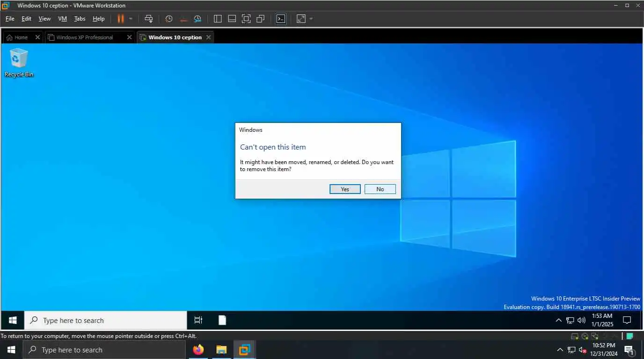
Task: Open the VMware View menu
Action: point(44,19)
